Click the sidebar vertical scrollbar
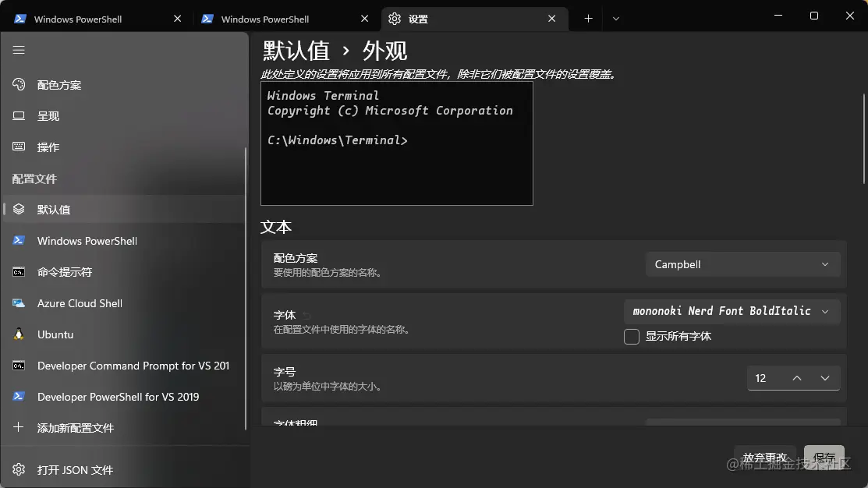 click(x=245, y=288)
